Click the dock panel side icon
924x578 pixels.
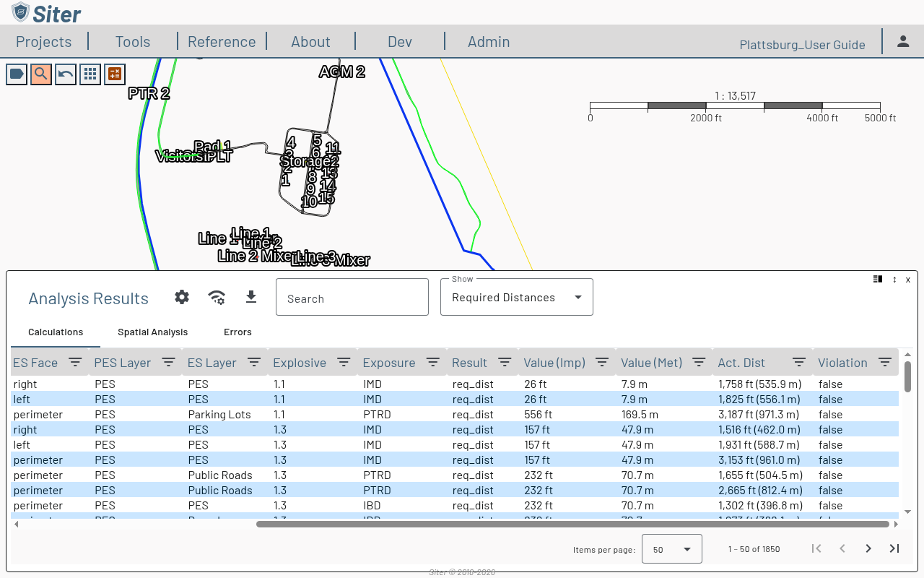pyautogui.click(x=878, y=279)
